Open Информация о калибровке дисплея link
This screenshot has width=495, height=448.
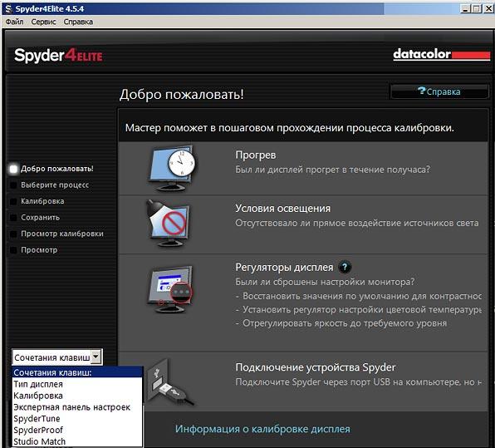[x=262, y=429]
